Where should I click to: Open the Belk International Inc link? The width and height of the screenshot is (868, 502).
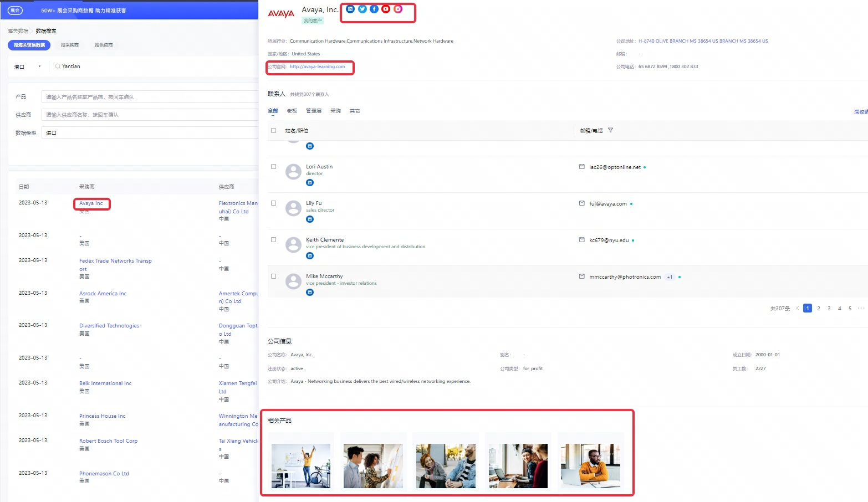105,383
